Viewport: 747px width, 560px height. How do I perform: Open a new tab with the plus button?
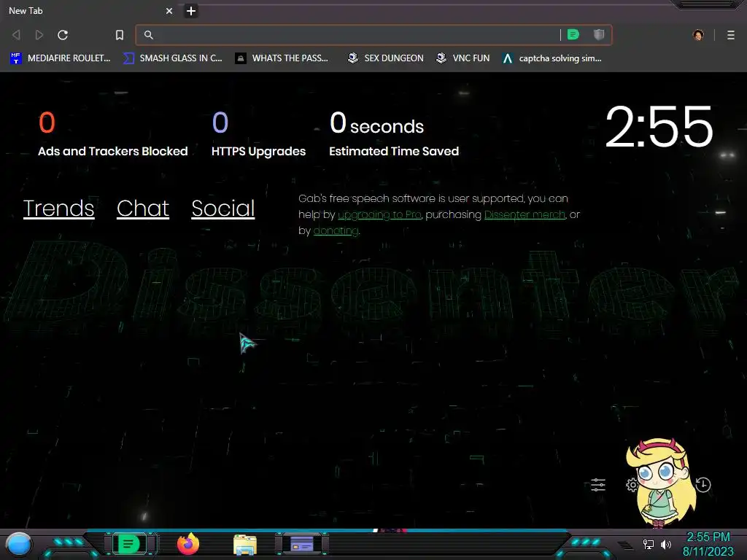point(191,11)
